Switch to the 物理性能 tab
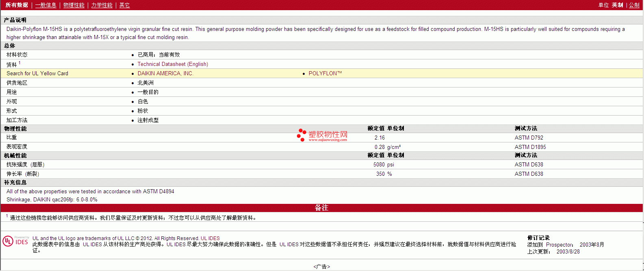644x271 pixels. pyautogui.click(x=74, y=5)
